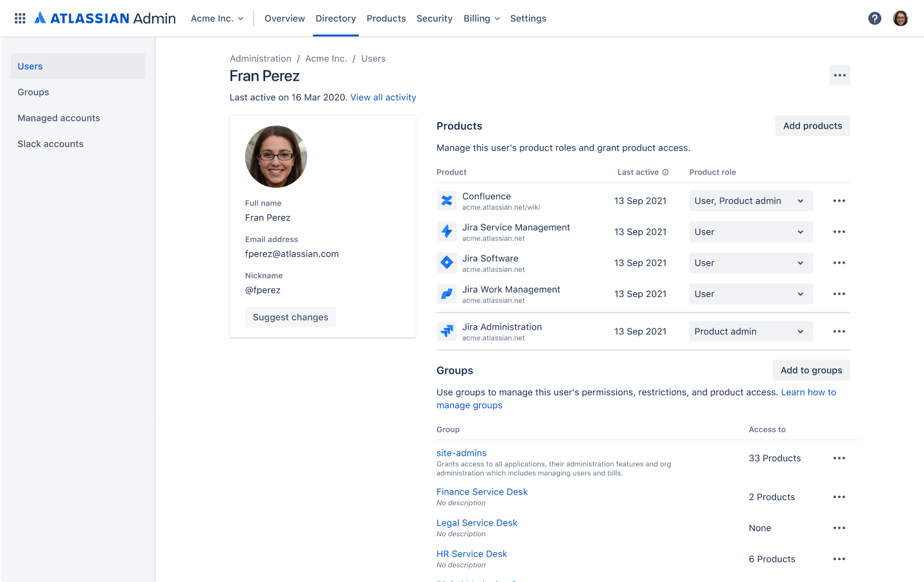Image resolution: width=924 pixels, height=582 pixels.
Task: Click the acme.atlassian.net/wiki URL text
Action: 501,208
